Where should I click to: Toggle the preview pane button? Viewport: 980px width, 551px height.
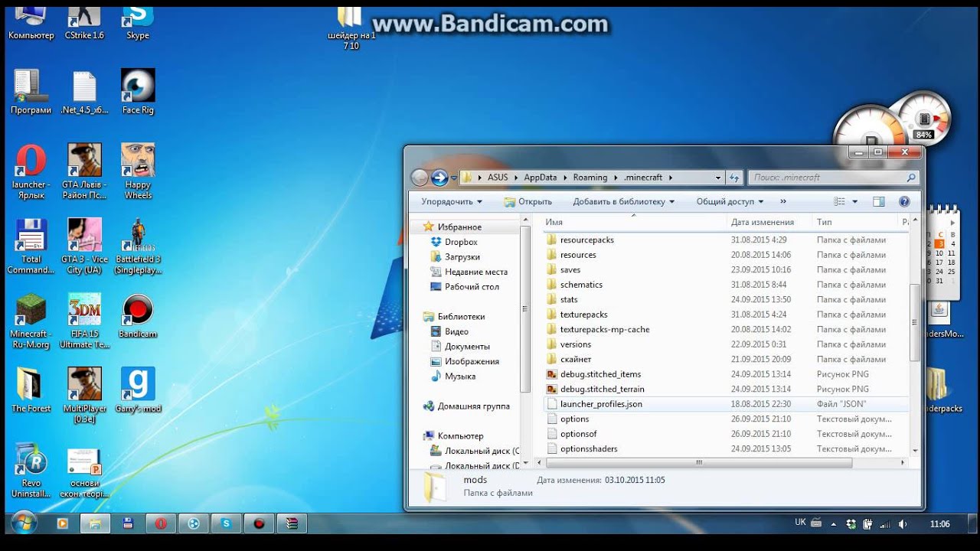click(879, 202)
